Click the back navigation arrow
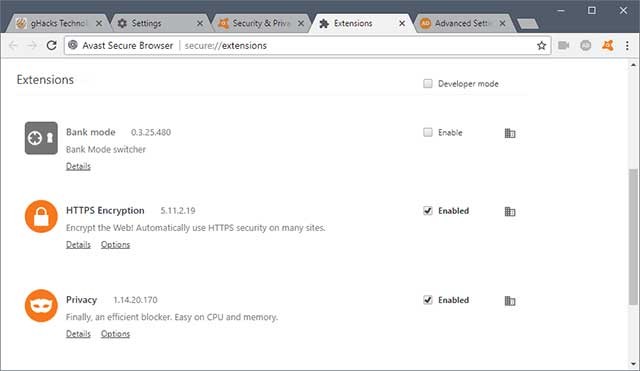 click(x=13, y=45)
